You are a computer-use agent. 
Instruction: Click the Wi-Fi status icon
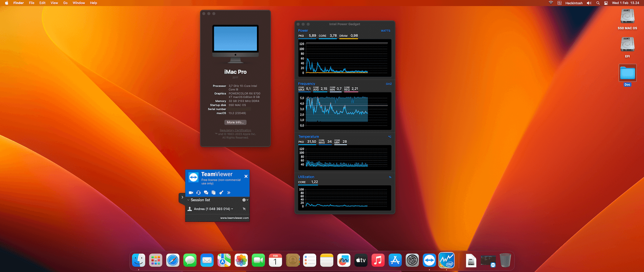tap(551, 3)
